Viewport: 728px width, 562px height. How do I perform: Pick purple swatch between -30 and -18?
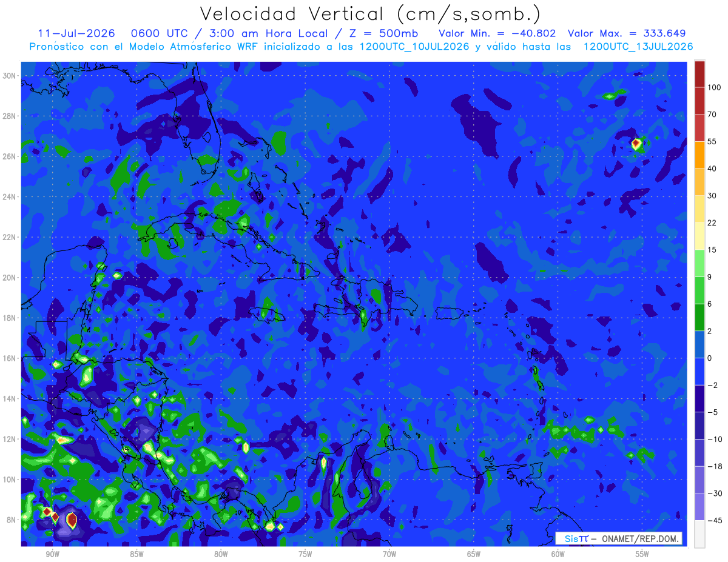[699, 480]
